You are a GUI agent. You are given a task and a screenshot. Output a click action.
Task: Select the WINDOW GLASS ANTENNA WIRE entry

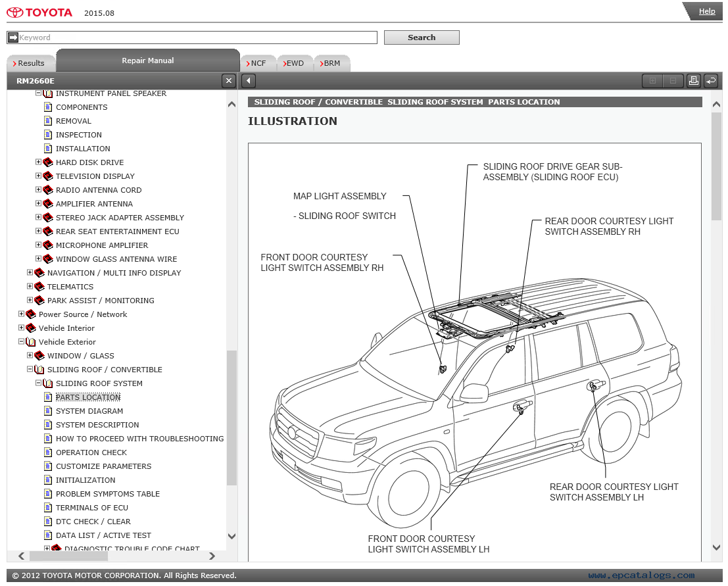[x=116, y=259]
